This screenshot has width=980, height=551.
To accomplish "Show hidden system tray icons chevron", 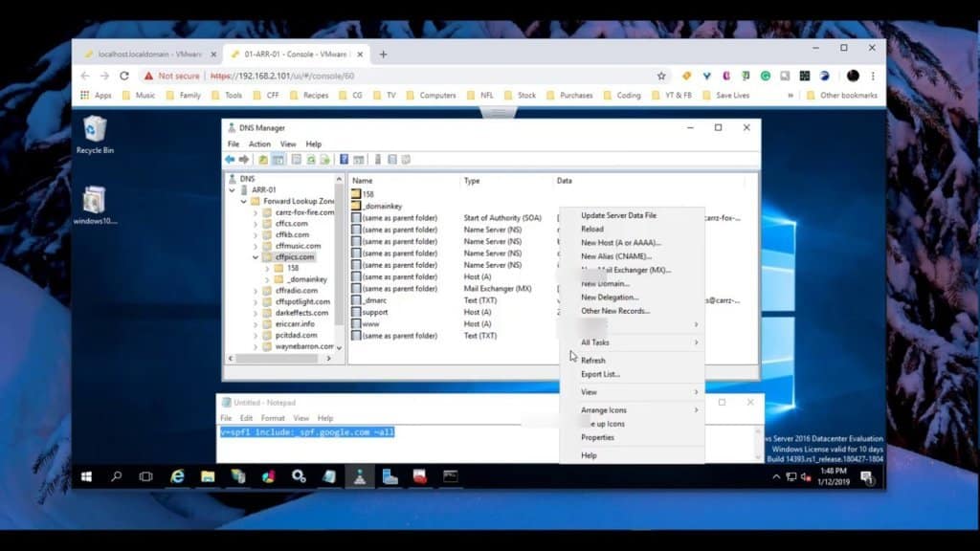I will coord(776,477).
